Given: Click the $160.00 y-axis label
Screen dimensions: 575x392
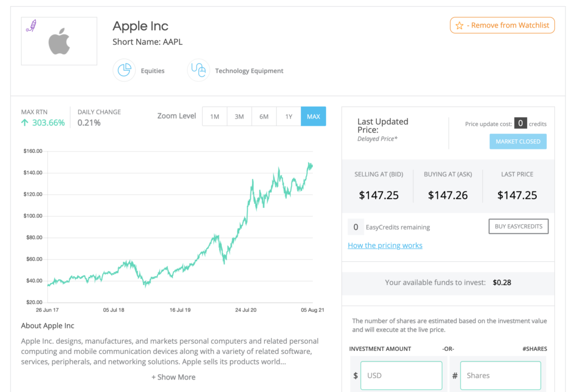Looking at the screenshot, I should (33, 151).
